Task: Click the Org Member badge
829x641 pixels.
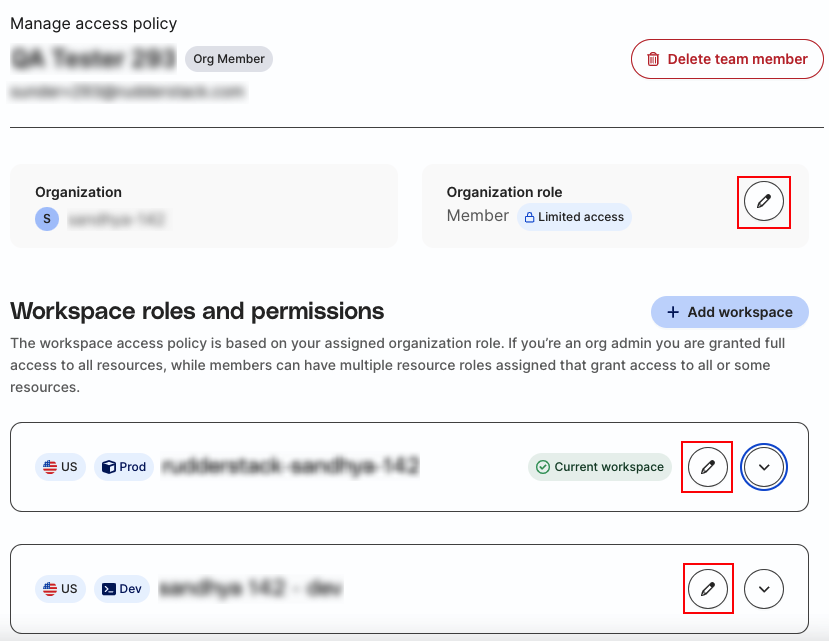Action: point(229,59)
